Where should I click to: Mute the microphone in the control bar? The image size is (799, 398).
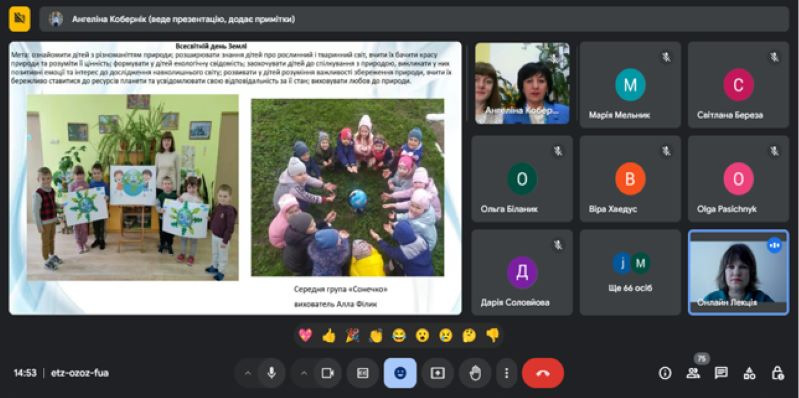[x=272, y=373]
